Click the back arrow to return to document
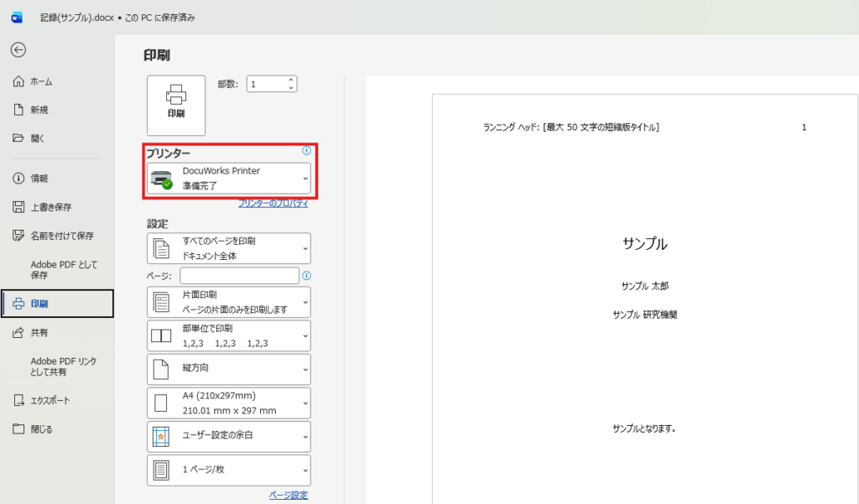 tap(18, 49)
